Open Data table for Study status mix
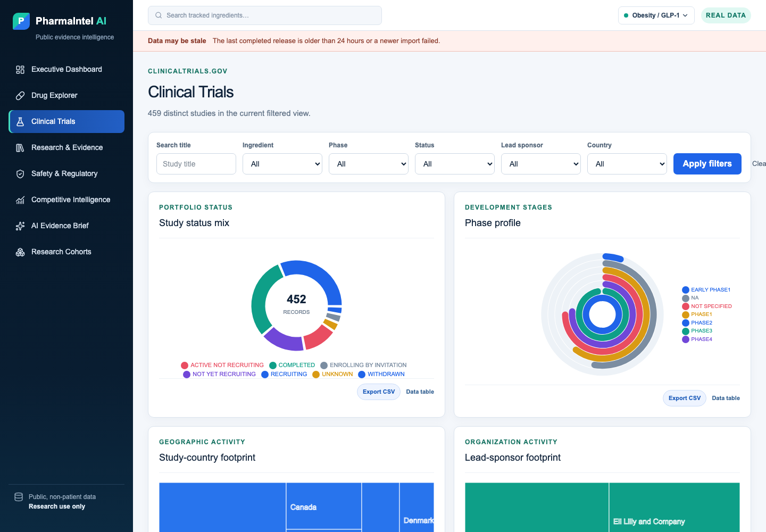The height and width of the screenshot is (532, 766). pos(420,392)
